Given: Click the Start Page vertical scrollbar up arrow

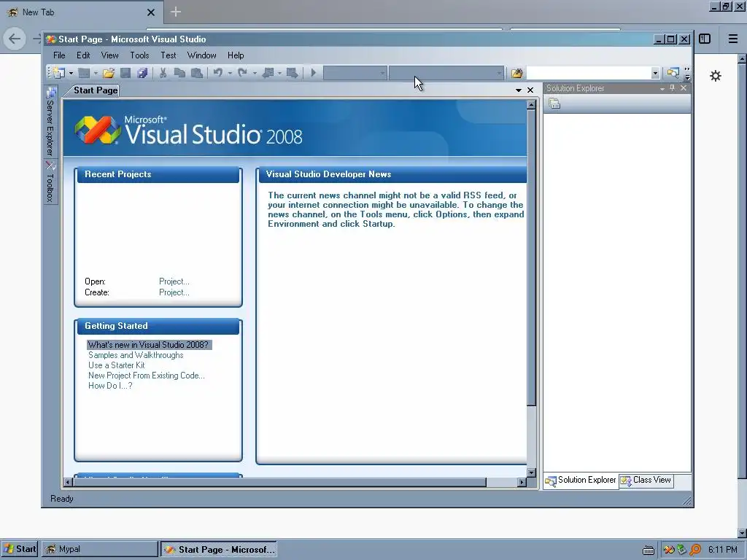Looking at the screenshot, I should point(531,105).
